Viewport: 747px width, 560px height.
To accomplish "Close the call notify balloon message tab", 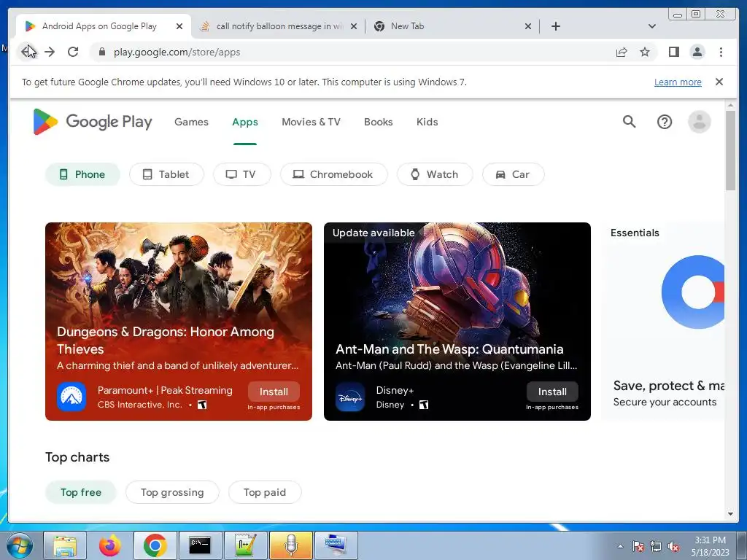I will click(354, 26).
